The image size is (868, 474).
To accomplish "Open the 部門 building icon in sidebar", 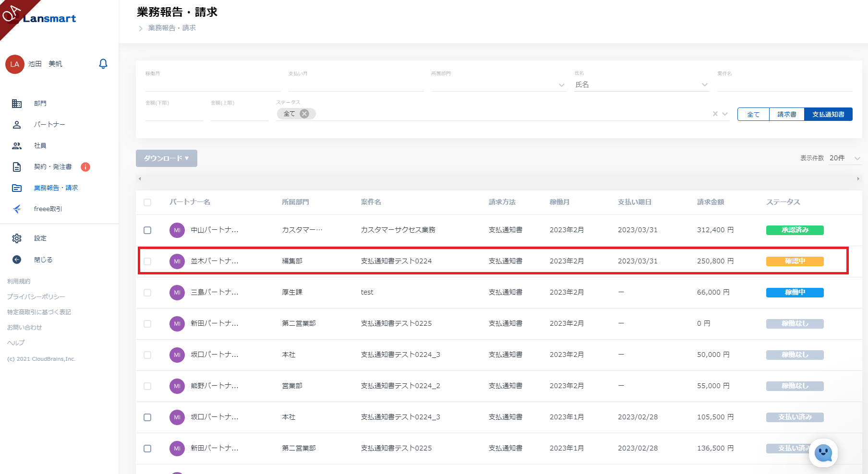I will [17, 104].
